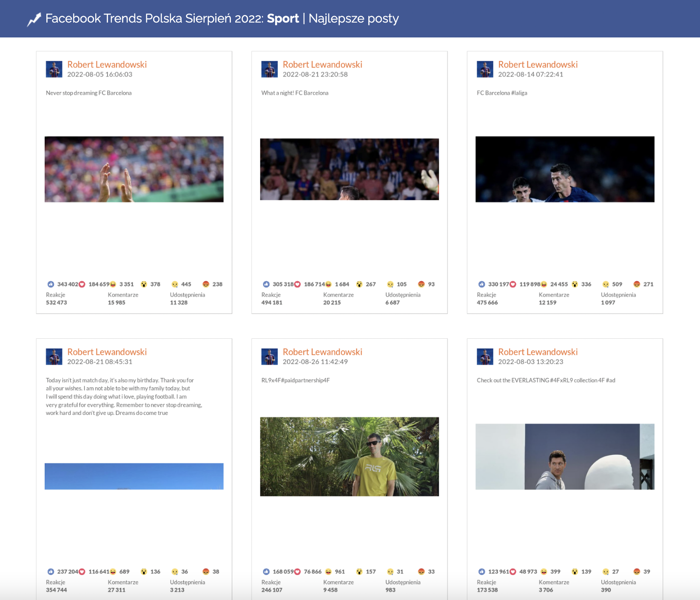The image size is (700, 600).
Task: Click the timestamp 2022-08-14 07:22:41
Action: [530, 74]
